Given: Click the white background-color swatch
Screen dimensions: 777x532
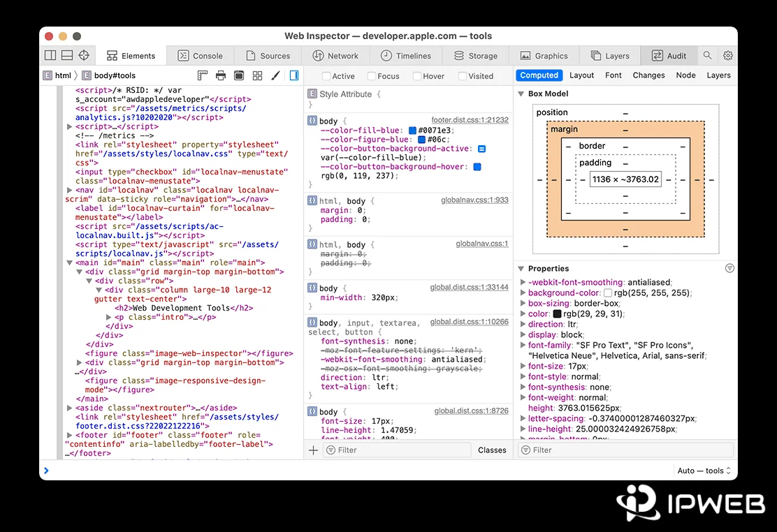Looking at the screenshot, I should coord(608,293).
